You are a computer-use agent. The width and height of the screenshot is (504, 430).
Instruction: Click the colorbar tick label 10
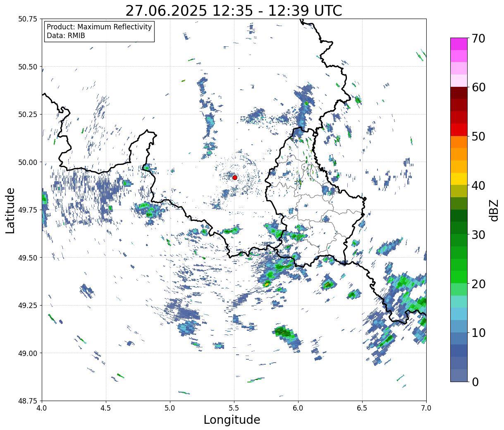click(478, 332)
